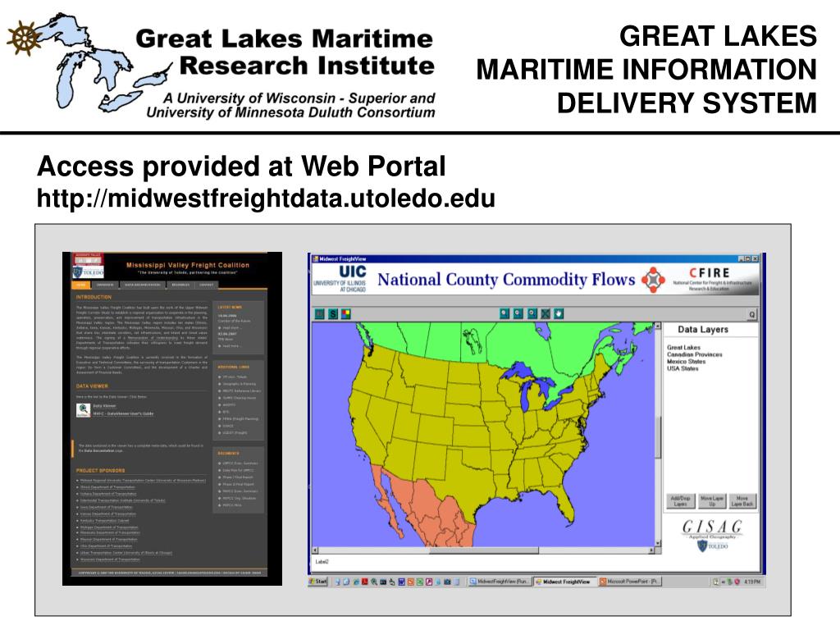Click the map scroll-right arrow
Image resolution: width=840 pixels, height=630 pixels.
pos(651,550)
